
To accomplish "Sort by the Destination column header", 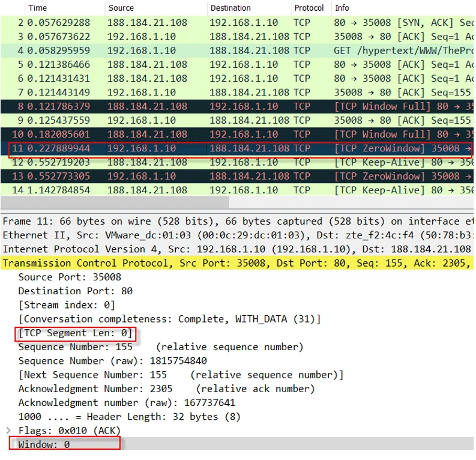I will pyautogui.click(x=230, y=8).
